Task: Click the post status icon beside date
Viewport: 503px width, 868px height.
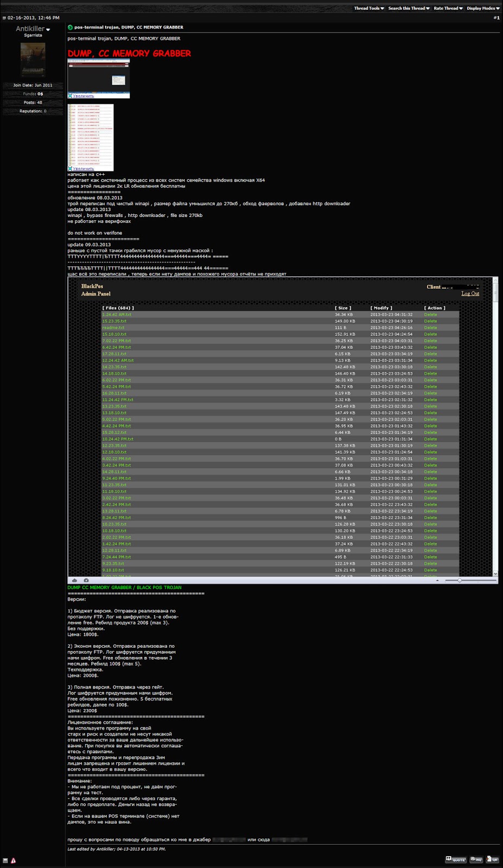Action: pos(4,18)
